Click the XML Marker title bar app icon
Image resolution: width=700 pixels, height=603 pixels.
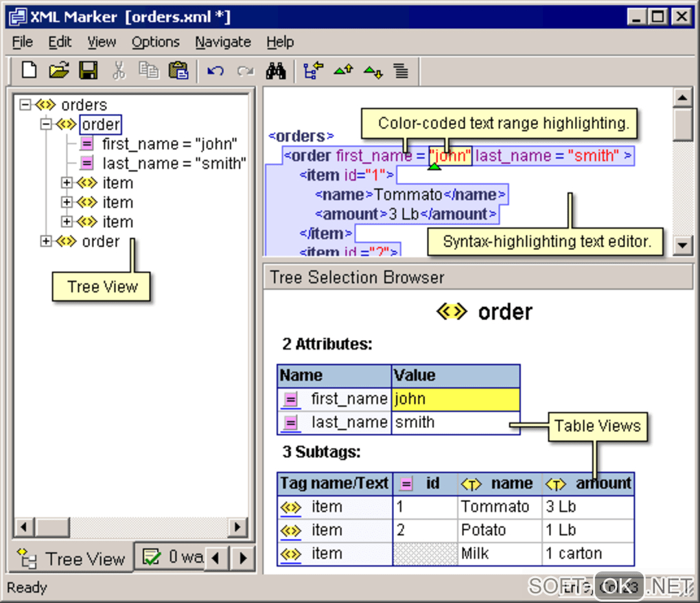coord(19,17)
